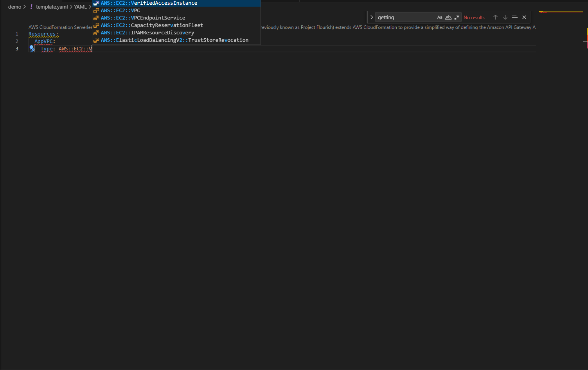Click the error indicator icon beside template.yaml
This screenshot has width=588, height=370.
click(x=31, y=7)
